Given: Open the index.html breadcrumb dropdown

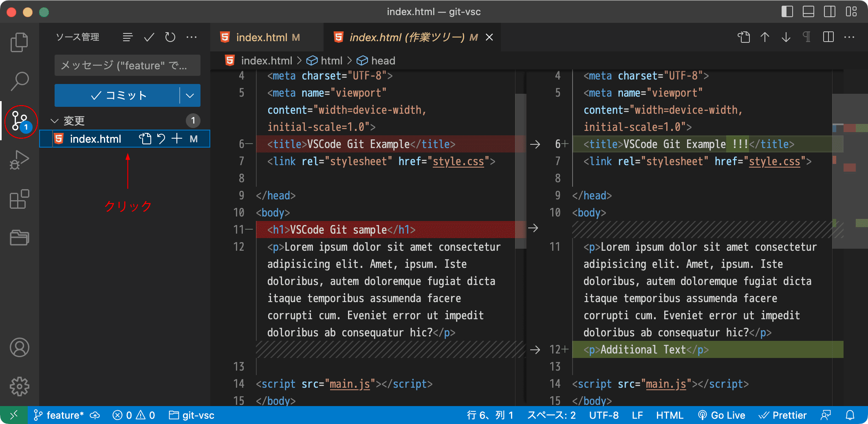Looking at the screenshot, I should tap(259, 61).
